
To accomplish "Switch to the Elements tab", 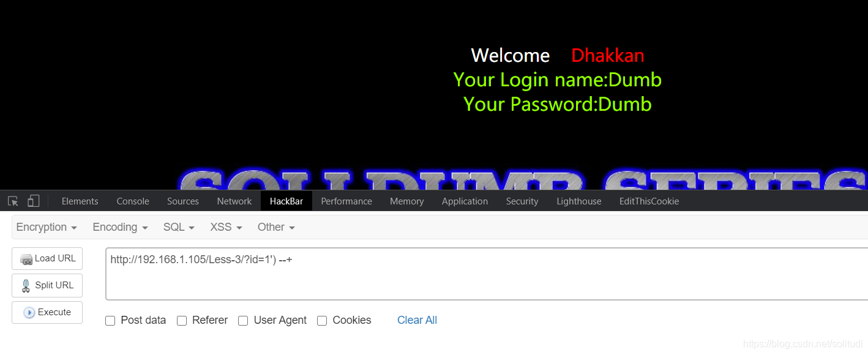I will (80, 201).
